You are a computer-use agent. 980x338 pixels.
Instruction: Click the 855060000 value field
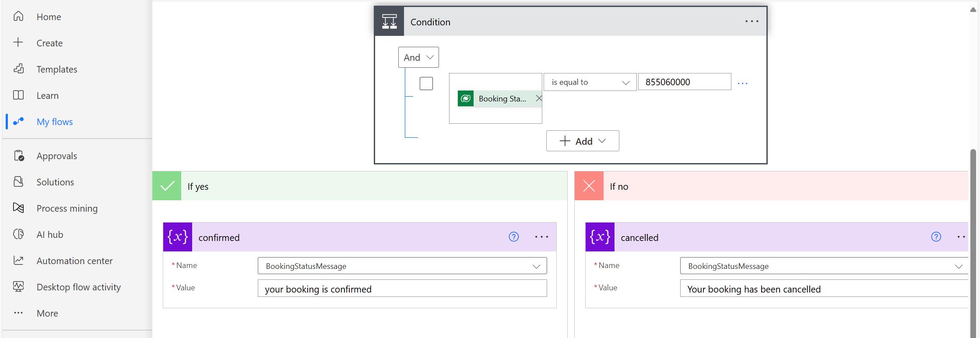(684, 82)
